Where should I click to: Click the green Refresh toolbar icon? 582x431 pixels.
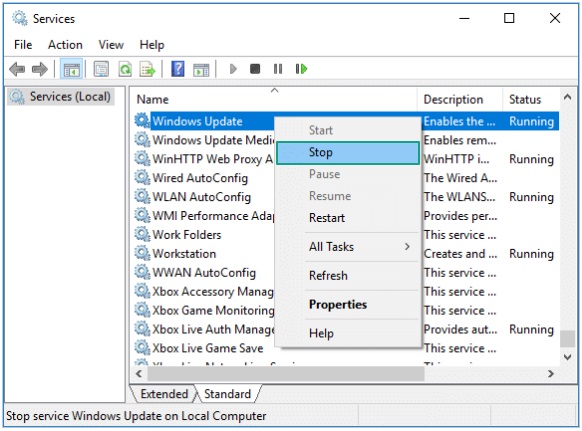(125, 69)
